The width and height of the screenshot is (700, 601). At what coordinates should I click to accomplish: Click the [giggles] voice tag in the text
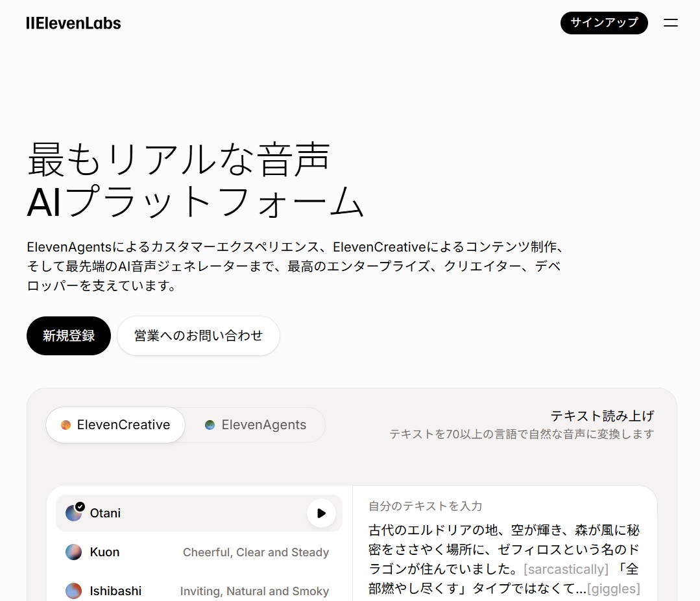[x=613, y=589]
